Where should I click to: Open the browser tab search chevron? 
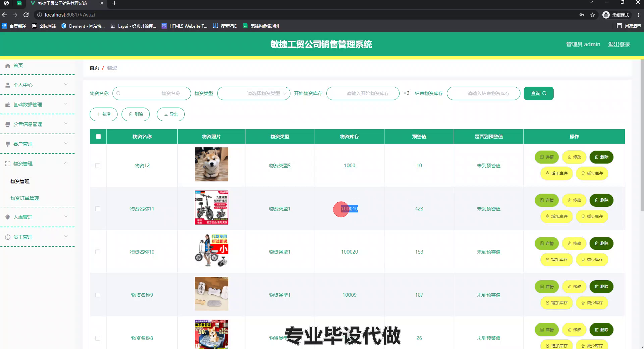591,3
